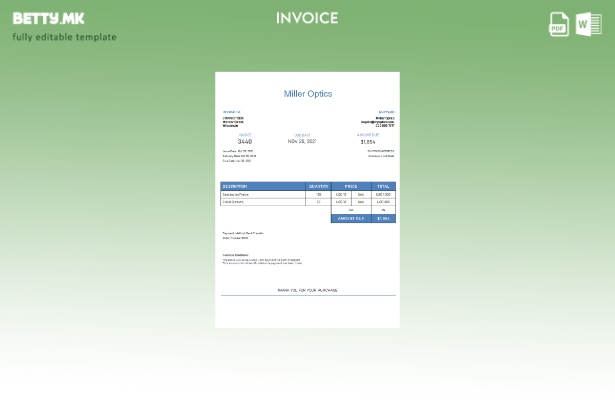Click the 'Thank you for your purchase' text
Screen dimensions: 615x400
point(307,290)
